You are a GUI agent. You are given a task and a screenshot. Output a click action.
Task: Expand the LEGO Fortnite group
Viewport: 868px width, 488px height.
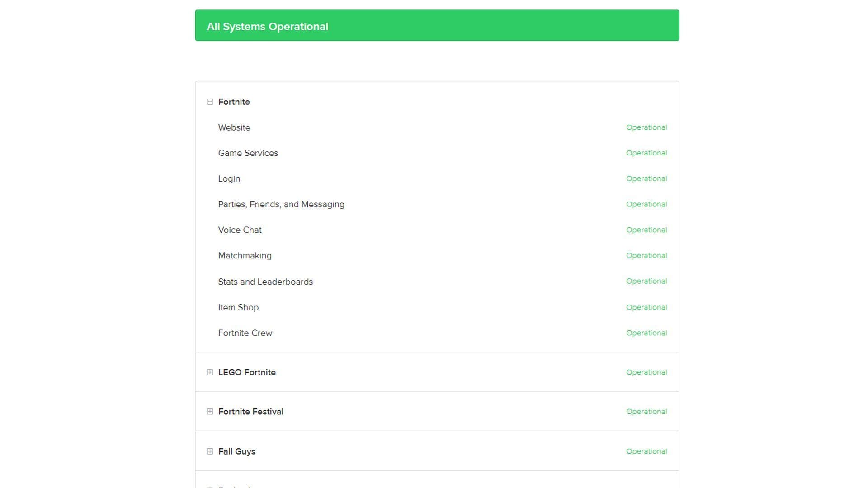tap(210, 372)
